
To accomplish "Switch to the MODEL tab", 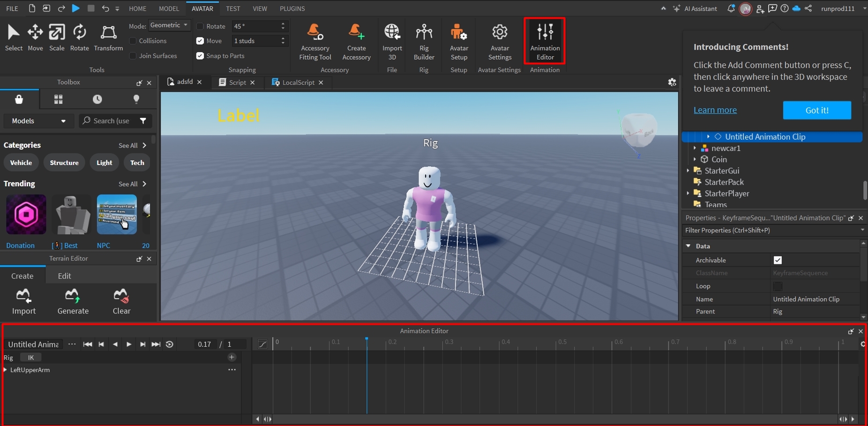I will tap(169, 8).
